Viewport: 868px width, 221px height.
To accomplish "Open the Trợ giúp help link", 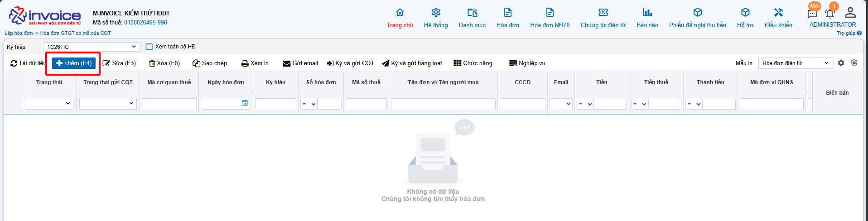I will tap(849, 33).
